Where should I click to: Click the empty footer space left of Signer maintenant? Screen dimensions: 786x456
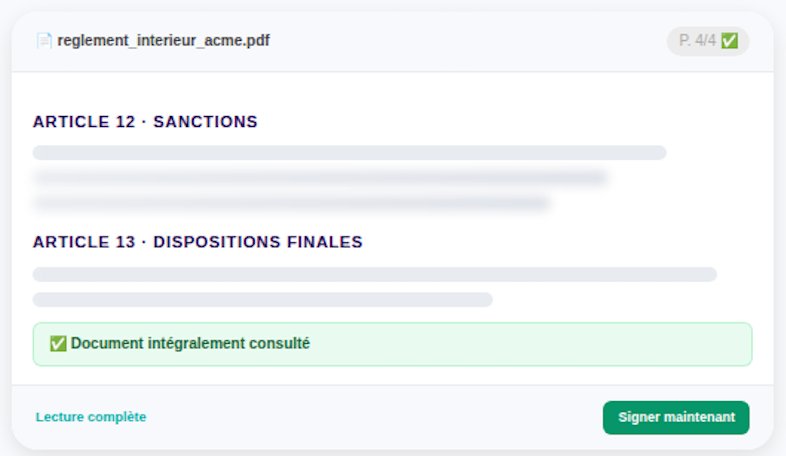380,417
